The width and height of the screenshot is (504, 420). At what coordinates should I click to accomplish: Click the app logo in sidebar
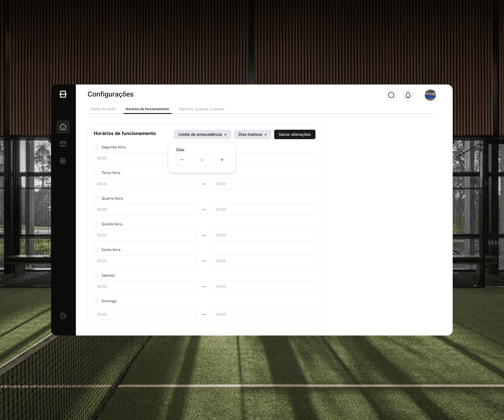63,94
